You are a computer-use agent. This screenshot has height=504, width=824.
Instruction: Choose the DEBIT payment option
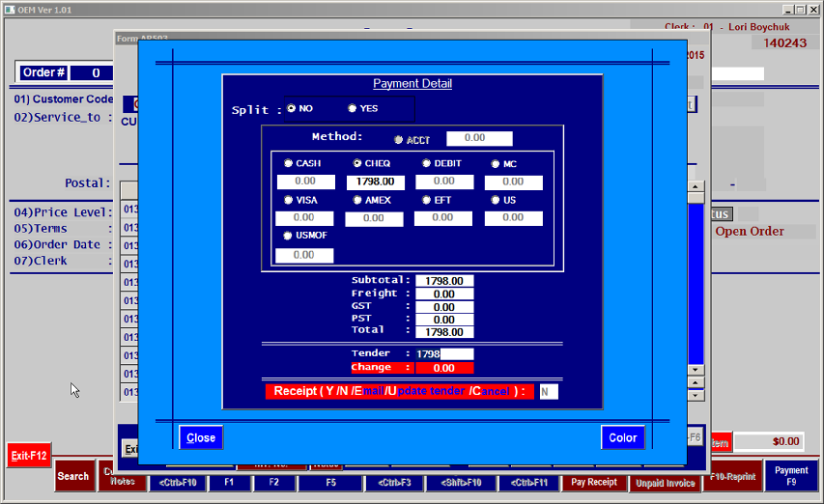(x=426, y=164)
